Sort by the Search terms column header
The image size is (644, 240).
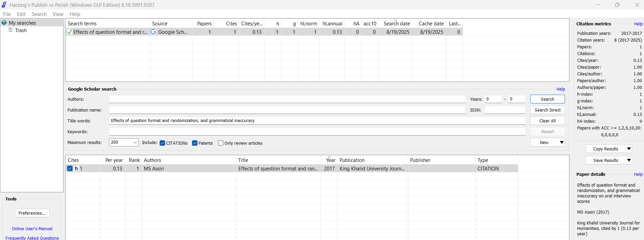108,23
